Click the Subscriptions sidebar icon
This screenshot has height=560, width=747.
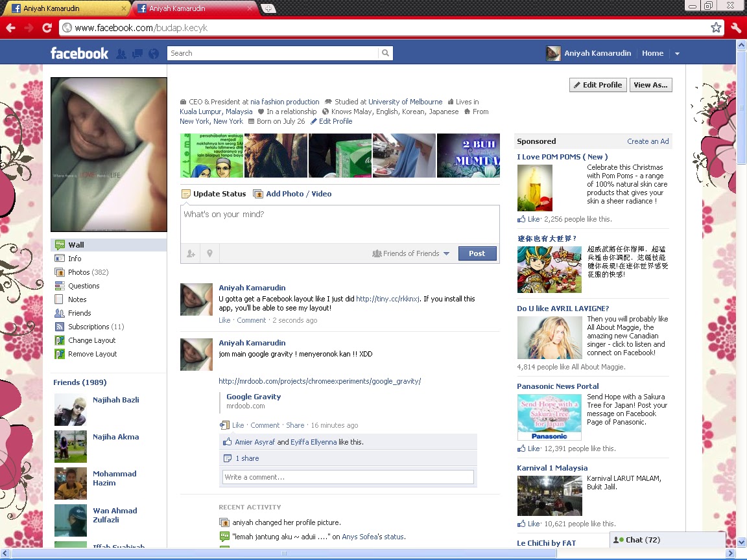coord(60,327)
